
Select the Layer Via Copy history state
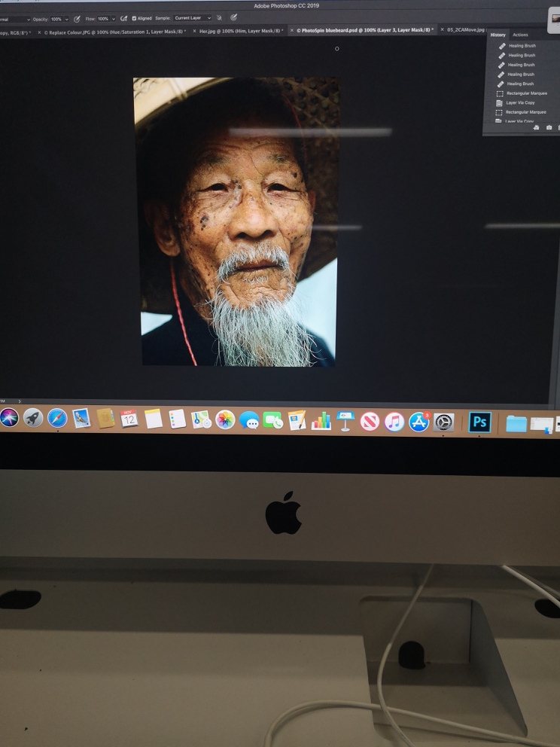click(520, 102)
